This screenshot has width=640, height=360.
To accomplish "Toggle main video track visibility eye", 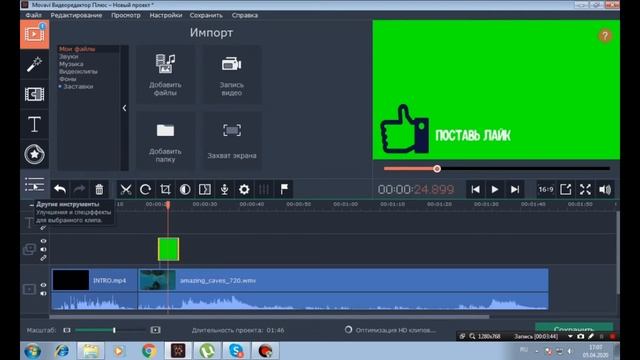I will (43, 285).
